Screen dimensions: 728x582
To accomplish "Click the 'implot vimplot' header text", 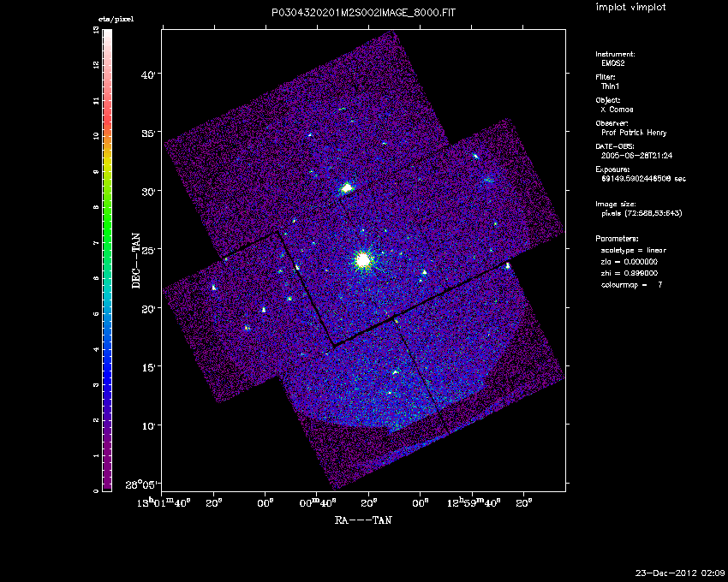I will point(630,7).
